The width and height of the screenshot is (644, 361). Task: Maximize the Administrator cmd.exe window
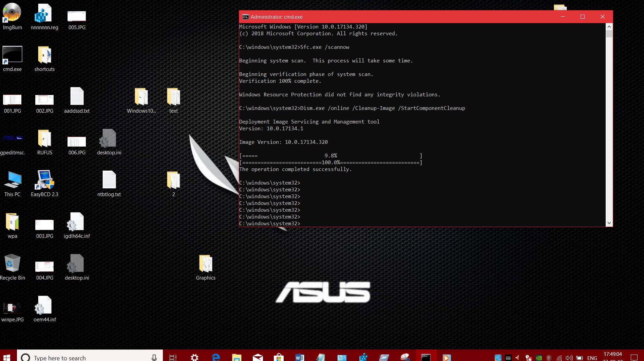click(x=583, y=17)
